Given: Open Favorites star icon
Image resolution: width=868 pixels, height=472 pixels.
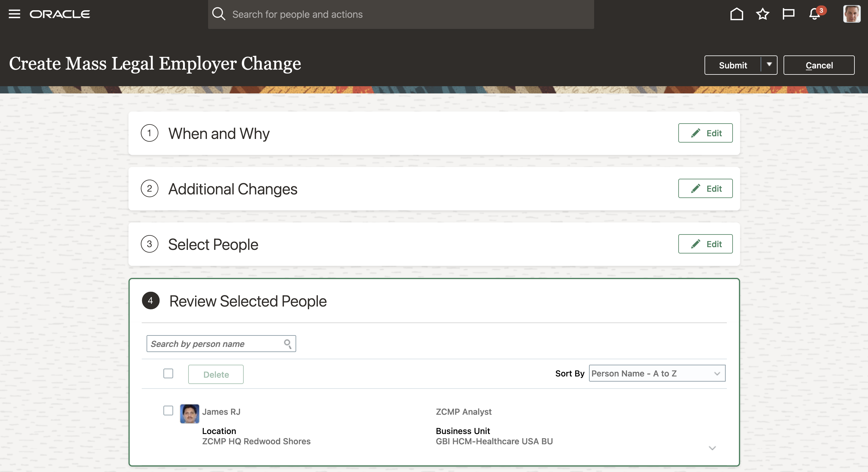Looking at the screenshot, I should (762, 14).
